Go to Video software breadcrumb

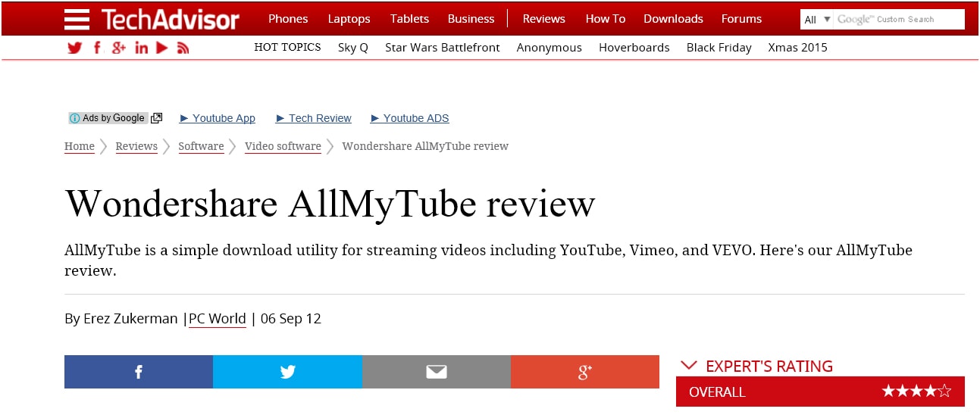click(x=283, y=146)
